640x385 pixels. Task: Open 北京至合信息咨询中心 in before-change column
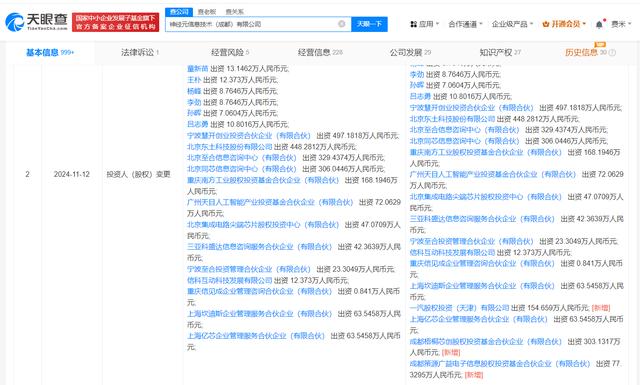pos(242,158)
